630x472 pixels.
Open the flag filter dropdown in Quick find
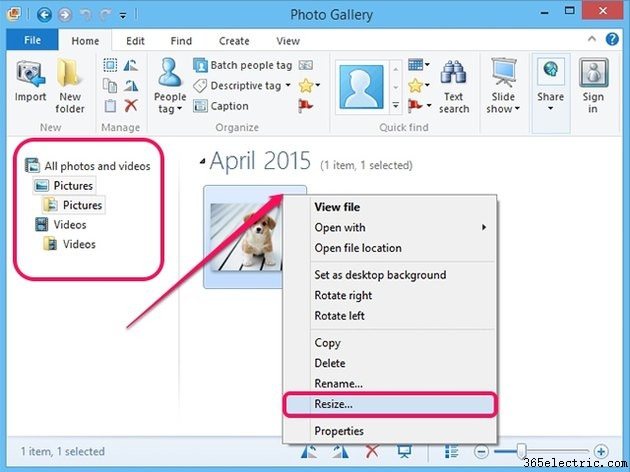419,106
